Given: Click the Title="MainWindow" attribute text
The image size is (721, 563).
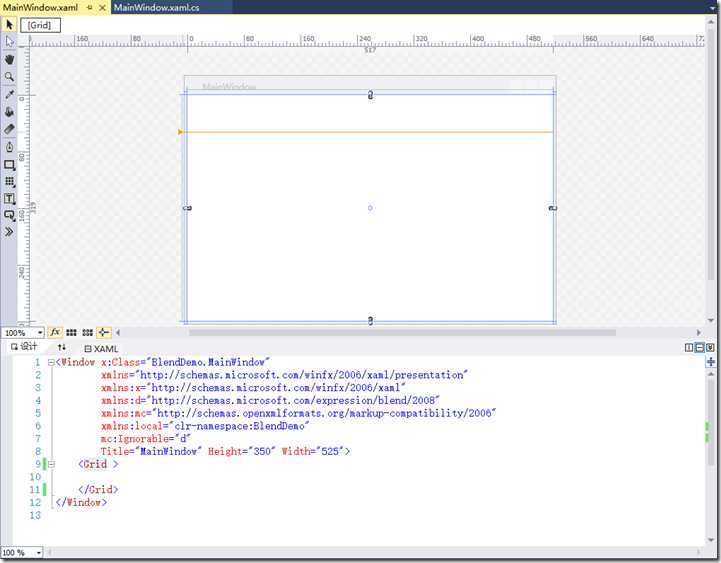Looking at the screenshot, I should (x=151, y=451).
